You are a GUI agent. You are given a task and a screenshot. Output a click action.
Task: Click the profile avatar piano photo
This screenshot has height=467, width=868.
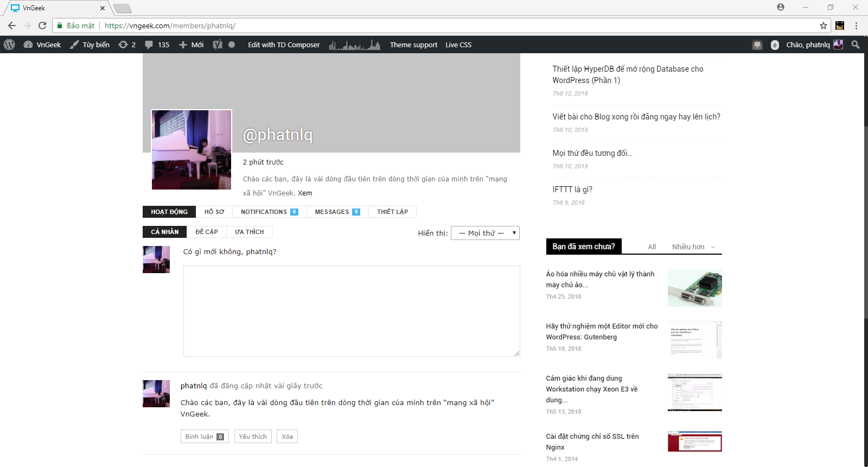coord(192,150)
